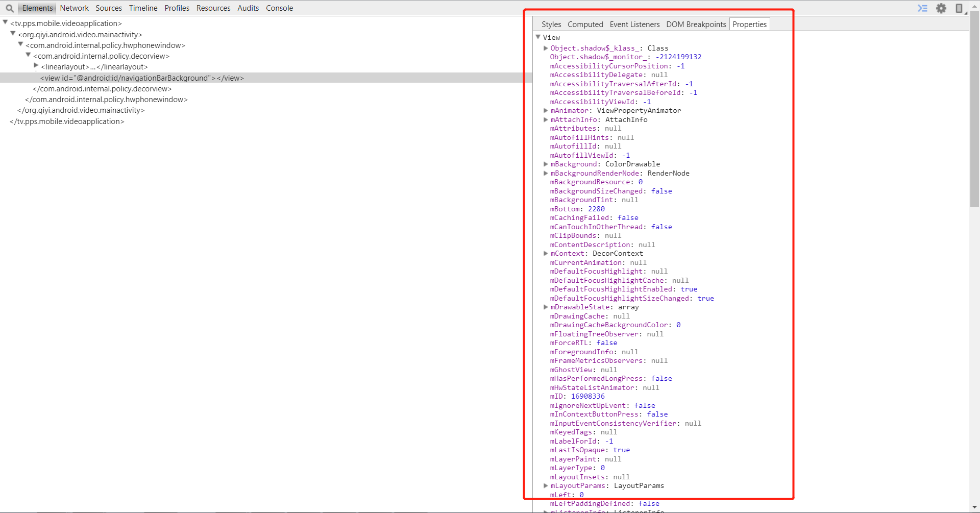Viewport: 980px width, 513px height.
Task: Open the Timeline panel
Action: point(143,8)
